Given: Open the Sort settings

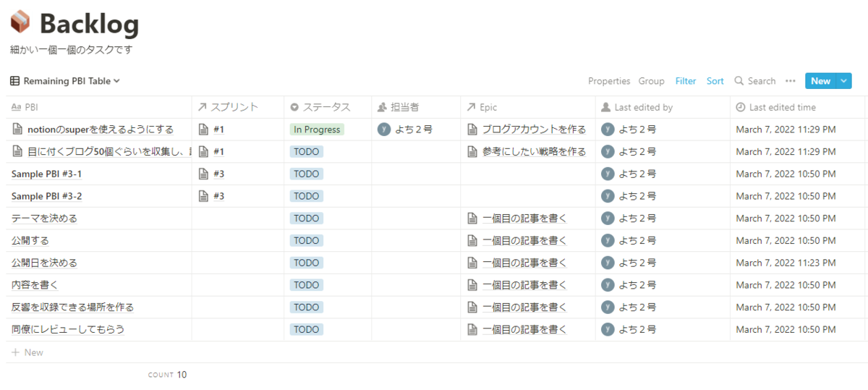Looking at the screenshot, I should click(x=715, y=81).
